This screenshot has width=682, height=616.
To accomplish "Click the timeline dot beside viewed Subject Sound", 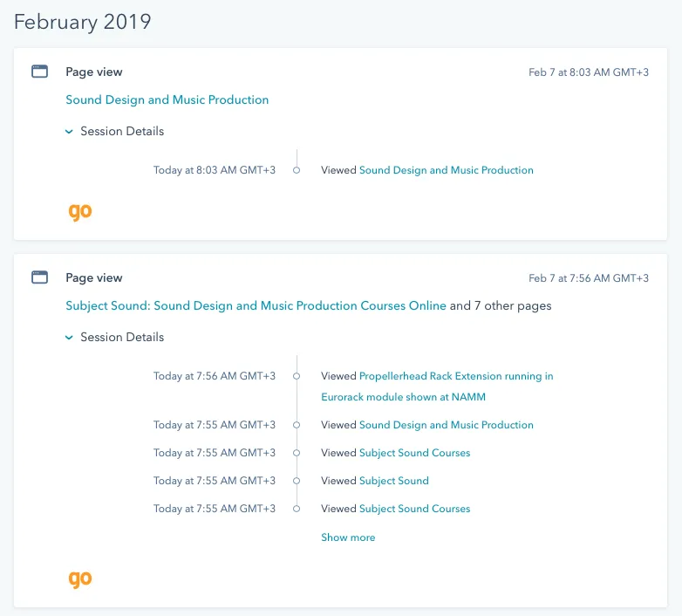I will tap(297, 481).
